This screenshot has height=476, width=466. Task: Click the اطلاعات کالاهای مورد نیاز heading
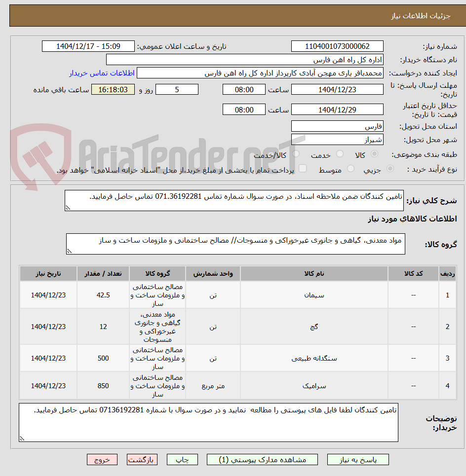(x=412, y=219)
